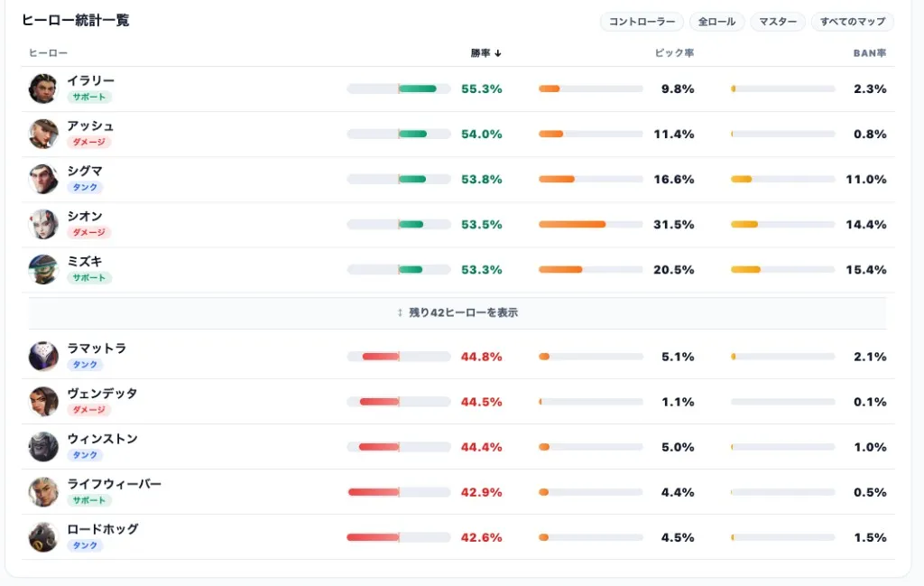Click the ヴェンデッタ hero portrait
The height and width of the screenshot is (586, 924).
pyautogui.click(x=43, y=402)
